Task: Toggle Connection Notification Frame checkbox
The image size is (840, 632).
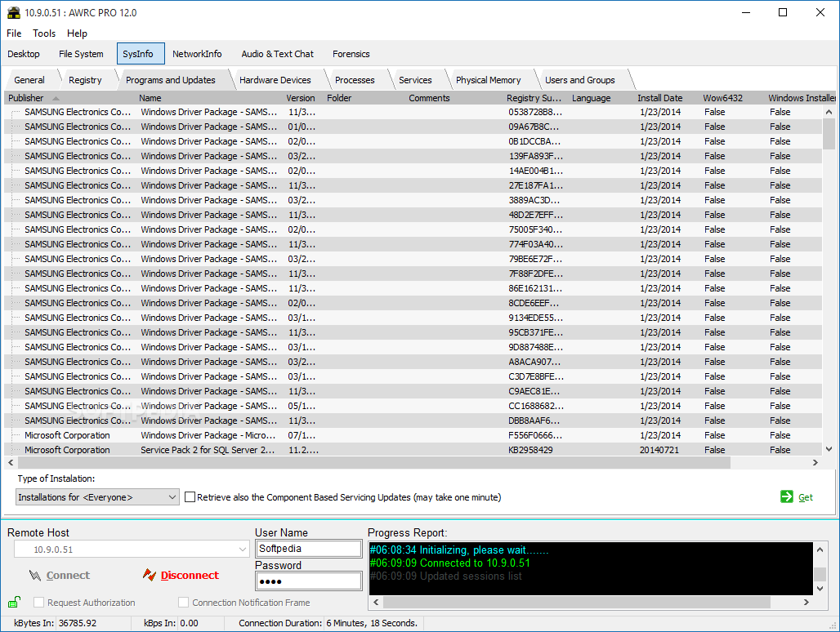Action: click(x=183, y=602)
